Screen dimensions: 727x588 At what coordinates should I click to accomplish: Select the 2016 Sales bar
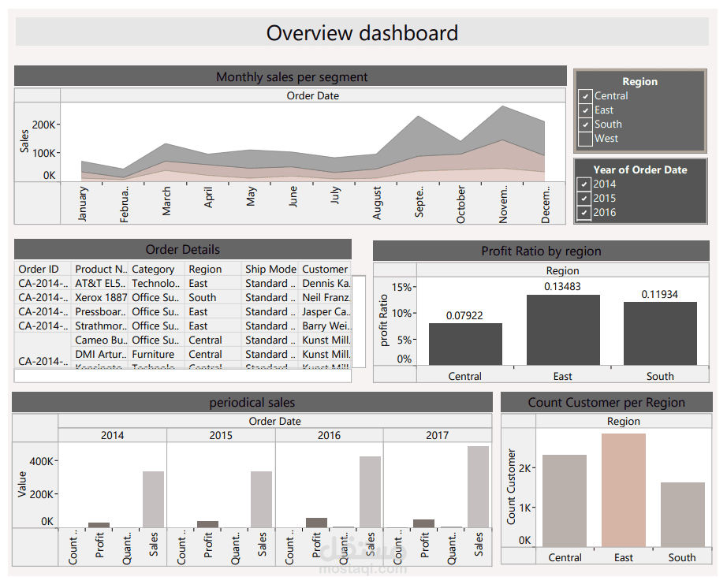pyautogui.click(x=370, y=492)
